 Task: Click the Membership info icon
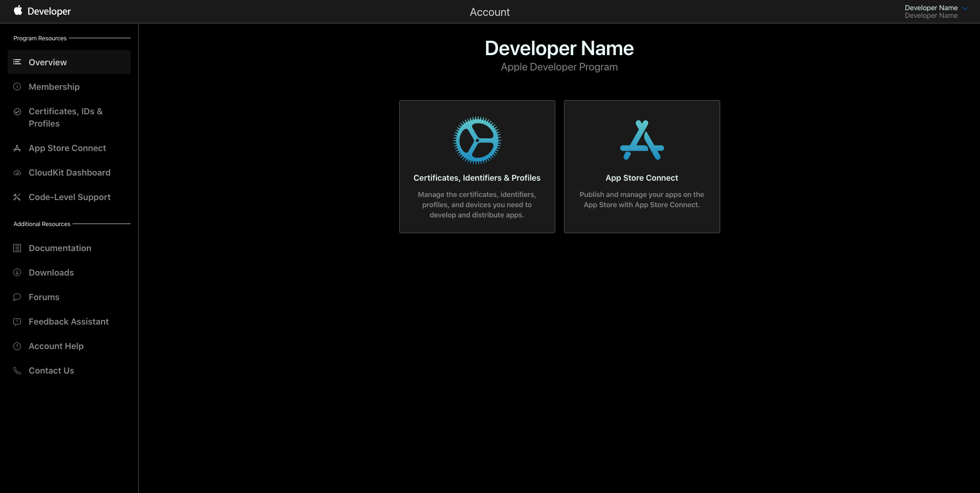point(17,87)
